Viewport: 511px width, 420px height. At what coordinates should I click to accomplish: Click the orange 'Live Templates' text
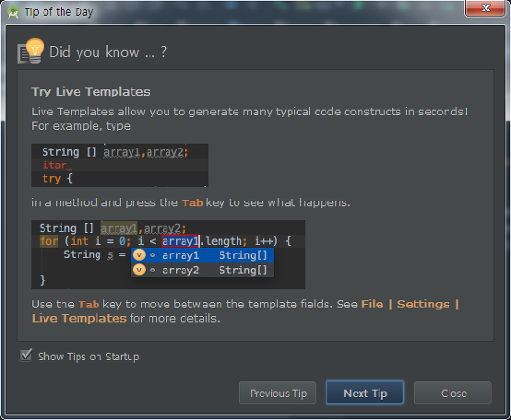pos(79,318)
